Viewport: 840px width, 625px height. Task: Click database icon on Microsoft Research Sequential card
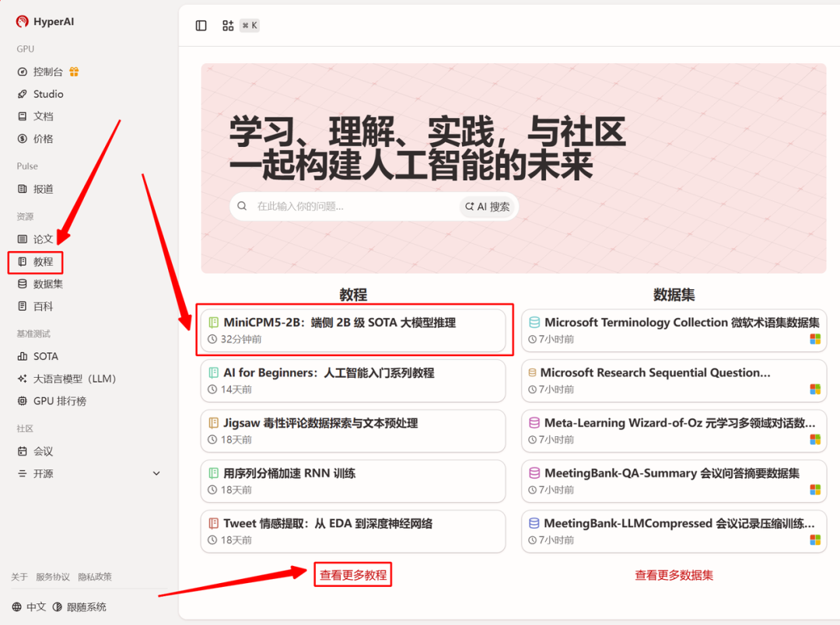[x=532, y=373]
